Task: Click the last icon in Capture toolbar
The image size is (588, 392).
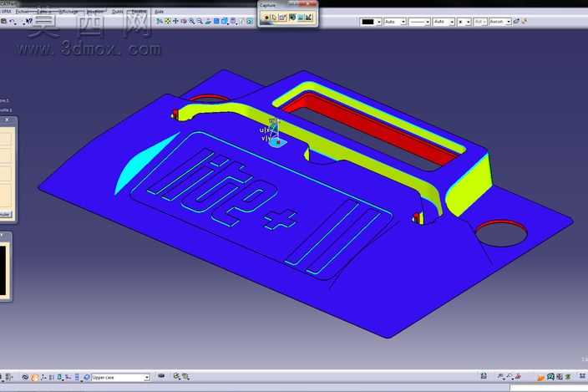Action: pos(309,18)
